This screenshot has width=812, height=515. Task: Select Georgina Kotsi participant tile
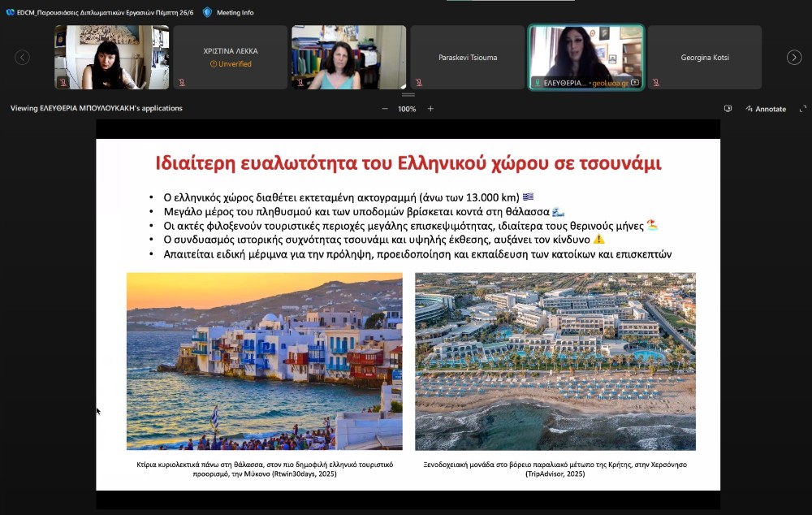(x=704, y=57)
